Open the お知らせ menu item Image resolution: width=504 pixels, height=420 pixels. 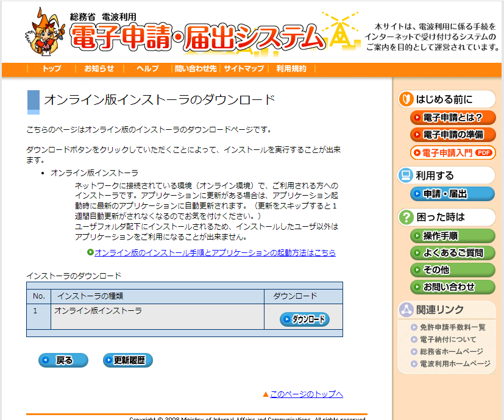99,68
